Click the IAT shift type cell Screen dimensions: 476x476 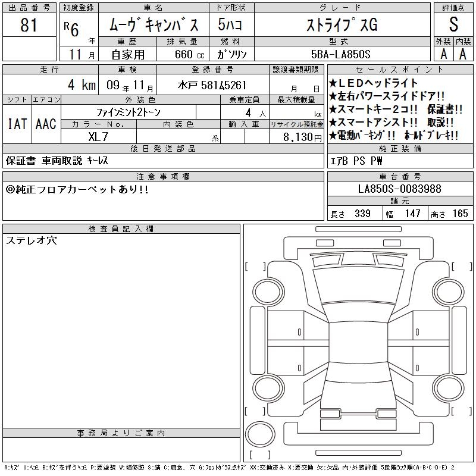pos(17,124)
